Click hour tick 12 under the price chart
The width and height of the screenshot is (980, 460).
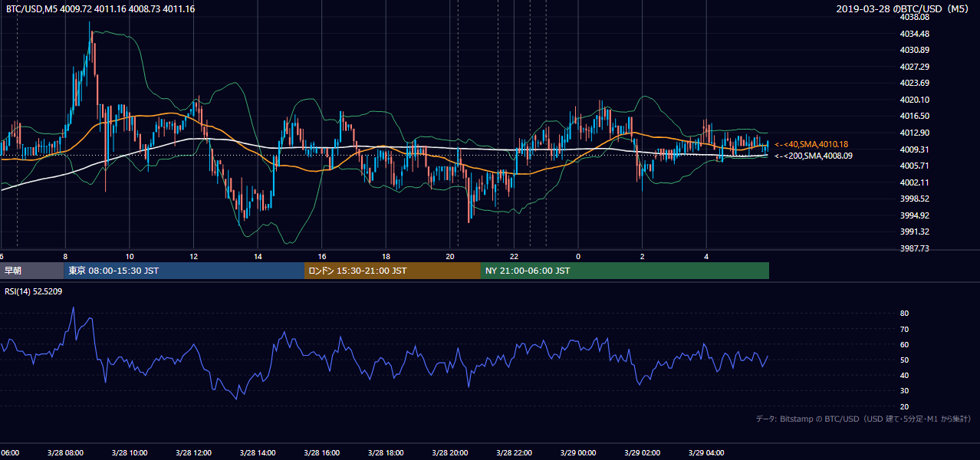193,256
